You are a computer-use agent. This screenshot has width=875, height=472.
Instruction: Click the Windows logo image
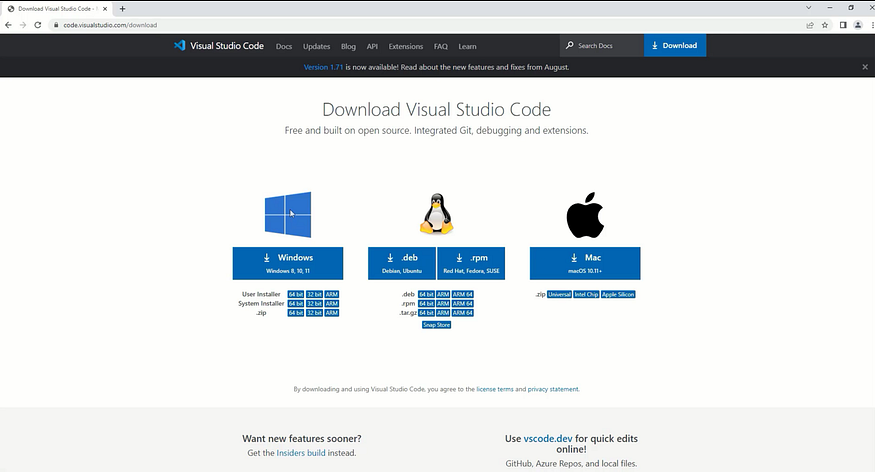coord(288,215)
